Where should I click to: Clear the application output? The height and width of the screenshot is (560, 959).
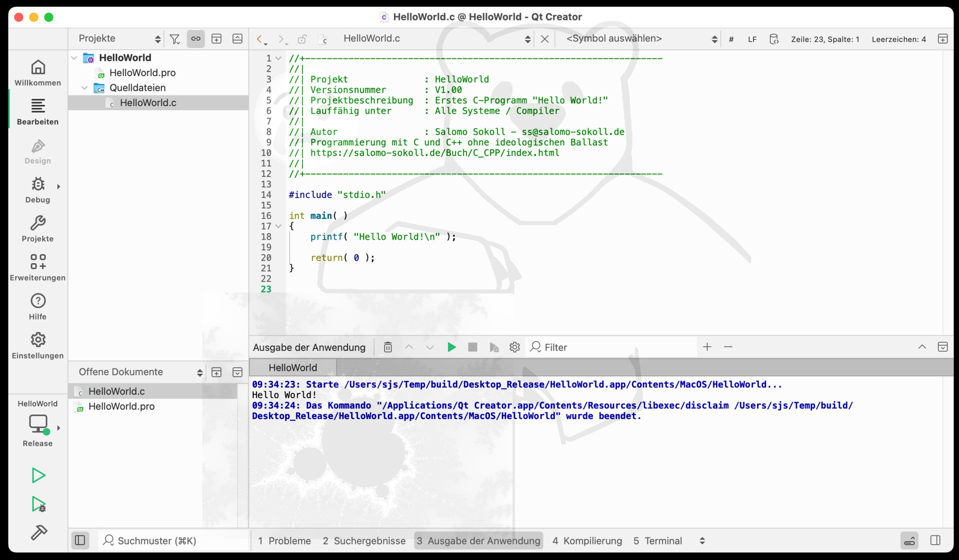click(388, 347)
